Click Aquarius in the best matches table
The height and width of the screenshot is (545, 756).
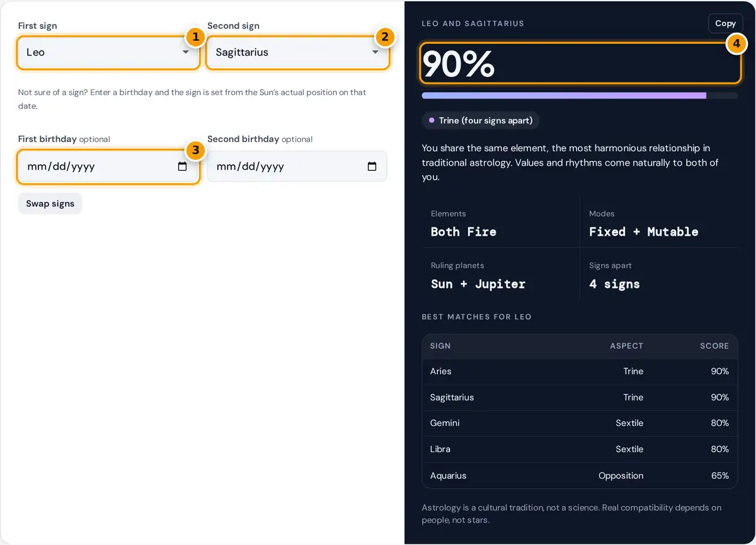(x=449, y=476)
